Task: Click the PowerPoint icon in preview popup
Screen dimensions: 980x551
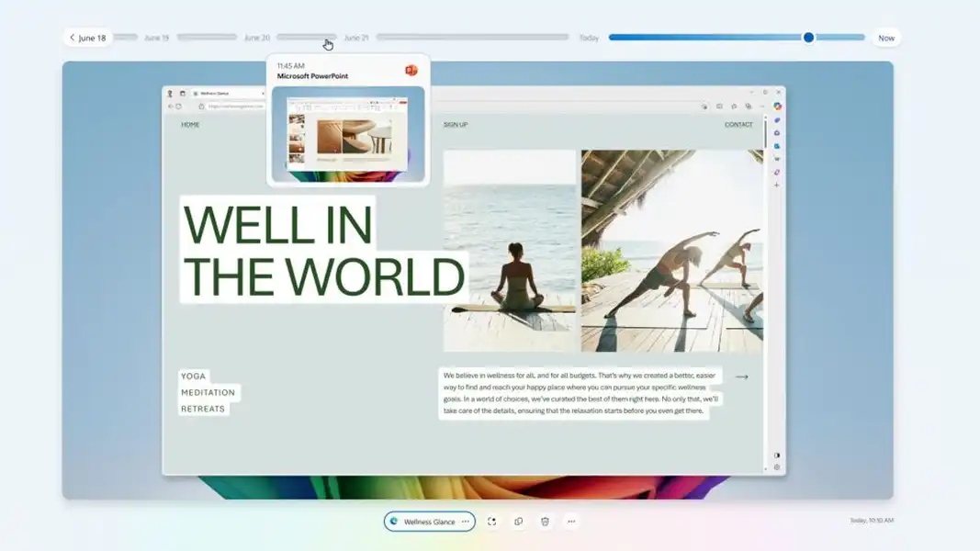Action: [411, 71]
